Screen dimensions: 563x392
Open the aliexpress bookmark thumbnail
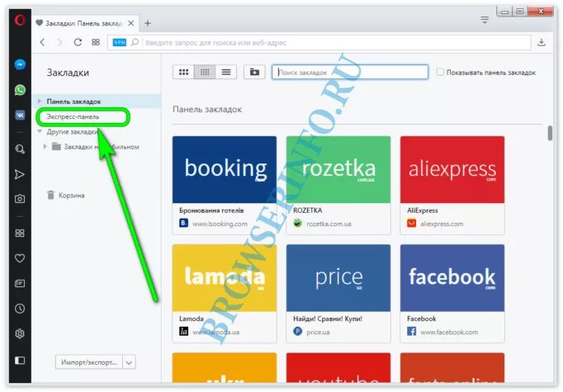(452, 169)
